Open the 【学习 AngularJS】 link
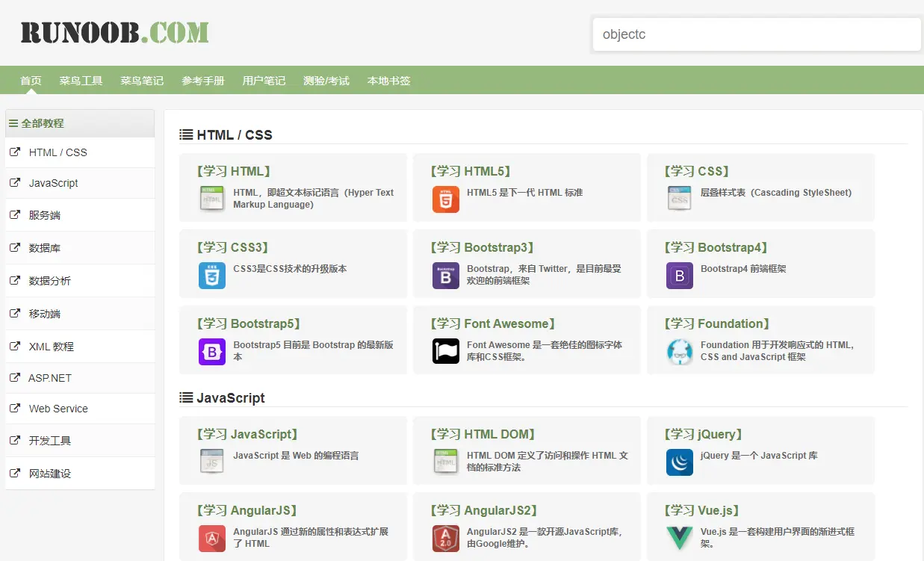924x561 pixels. click(246, 510)
